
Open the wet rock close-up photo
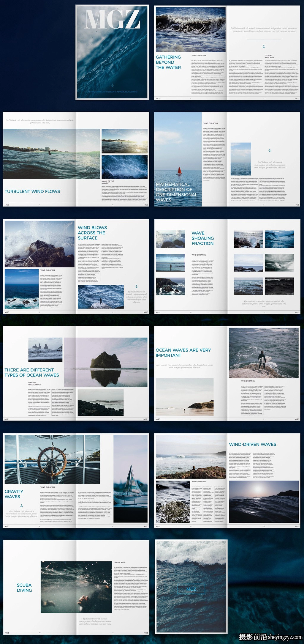pyautogui.click(x=173, y=502)
